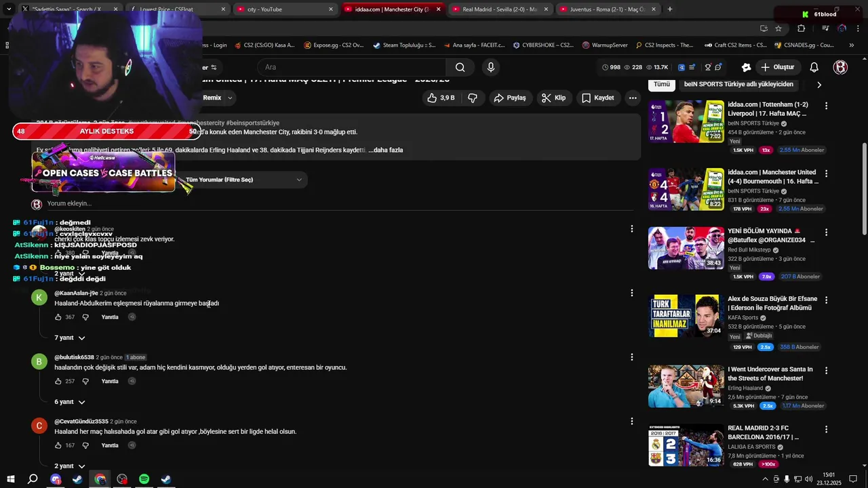The height and width of the screenshot is (488, 868).
Task: Click the Oluştur create button
Action: [x=777, y=67]
